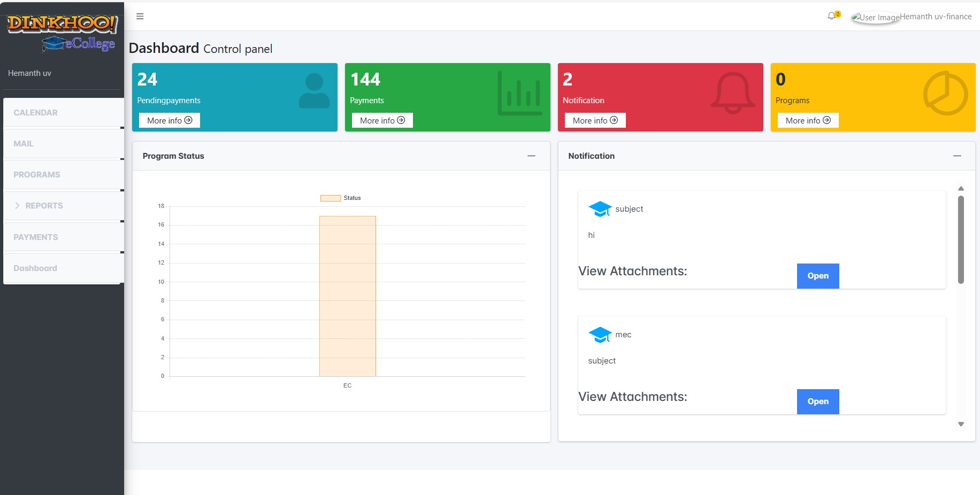Image resolution: width=980 pixels, height=495 pixels.
Task: Click pie chart icon on Programs card
Action: coord(945,93)
